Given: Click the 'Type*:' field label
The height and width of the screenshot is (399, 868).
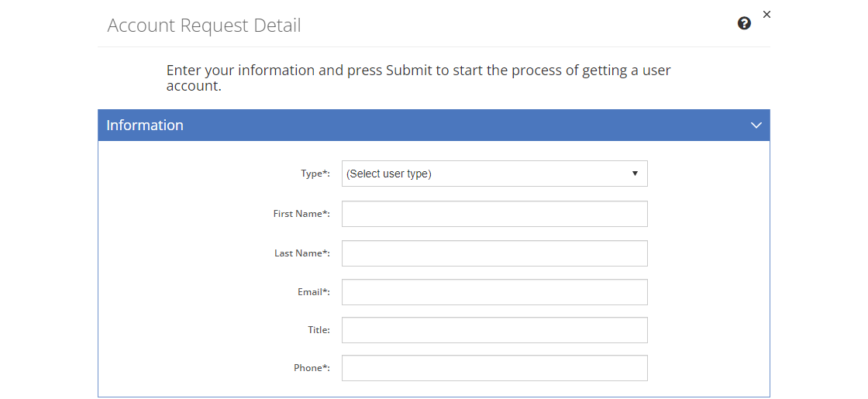Looking at the screenshot, I should [315, 174].
